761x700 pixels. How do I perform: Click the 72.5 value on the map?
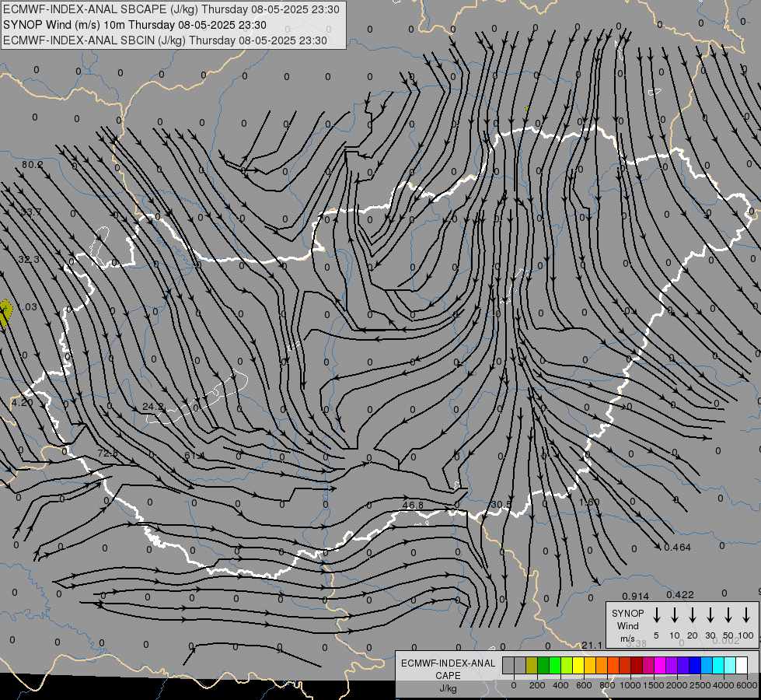pos(108,453)
